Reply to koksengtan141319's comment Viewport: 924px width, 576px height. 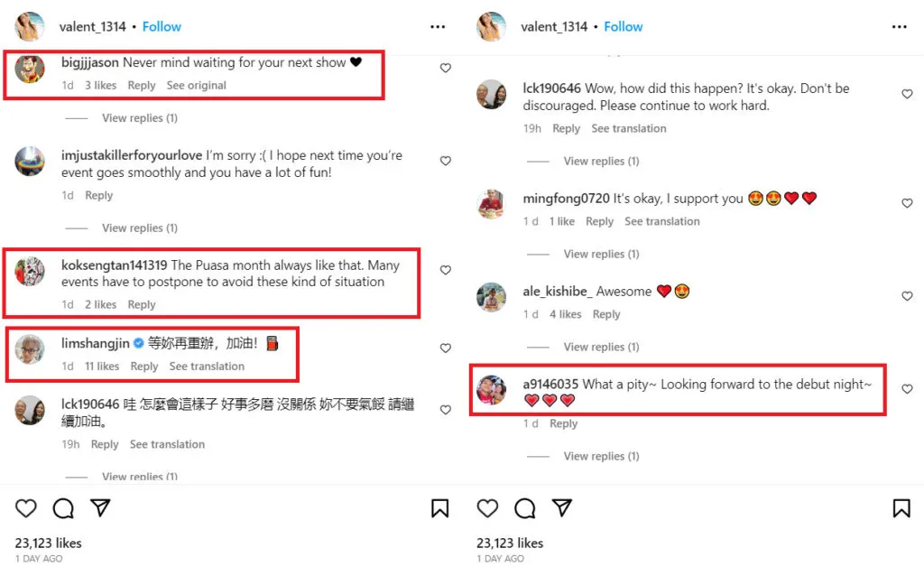pyautogui.click(x=142, y=305)
